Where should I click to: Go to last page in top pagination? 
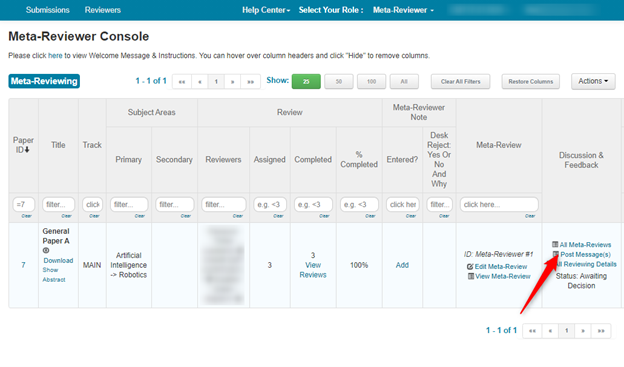pos(250,82)
